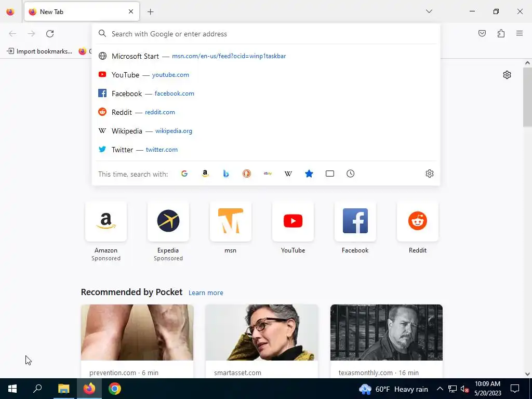Open the prevention.com Pocket story

137,341
